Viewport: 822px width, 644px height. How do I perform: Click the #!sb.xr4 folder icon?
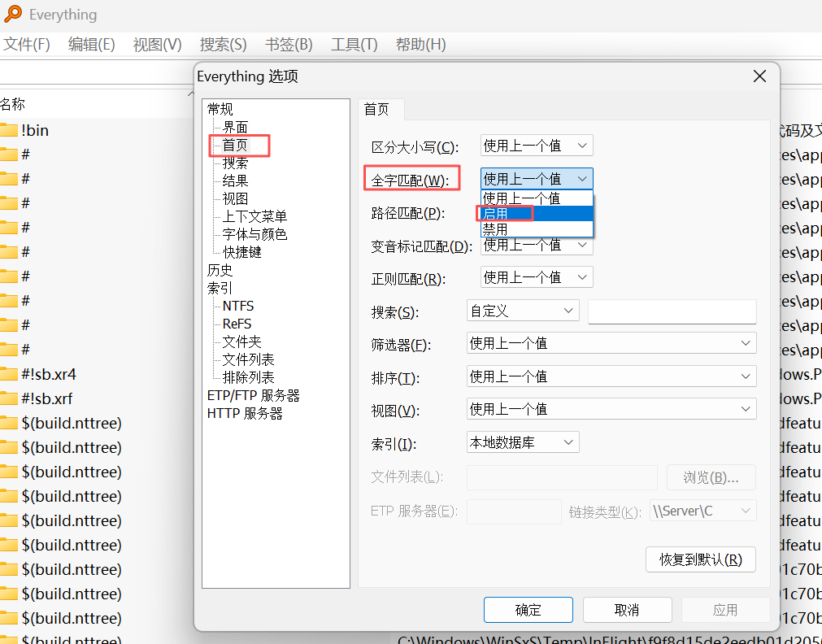(9, 374)
